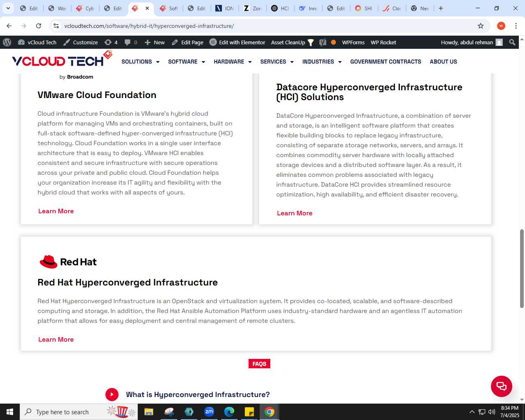Open the Yoast SEO icon in admin bar
The height and width of the screenshot is (420, 525).
[323, 42]
